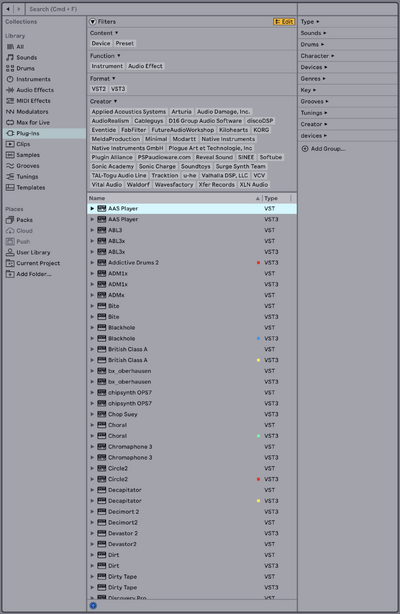Open the Drums library category
400x614 pixels.
point(25,68)
